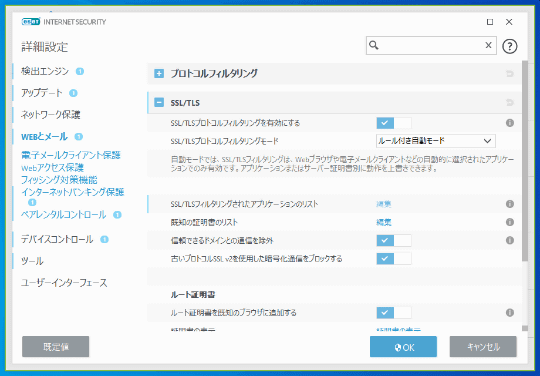Screen dimensions: 540x376
Task: Maximize the settings window
Action: click(x=490, y=22)
